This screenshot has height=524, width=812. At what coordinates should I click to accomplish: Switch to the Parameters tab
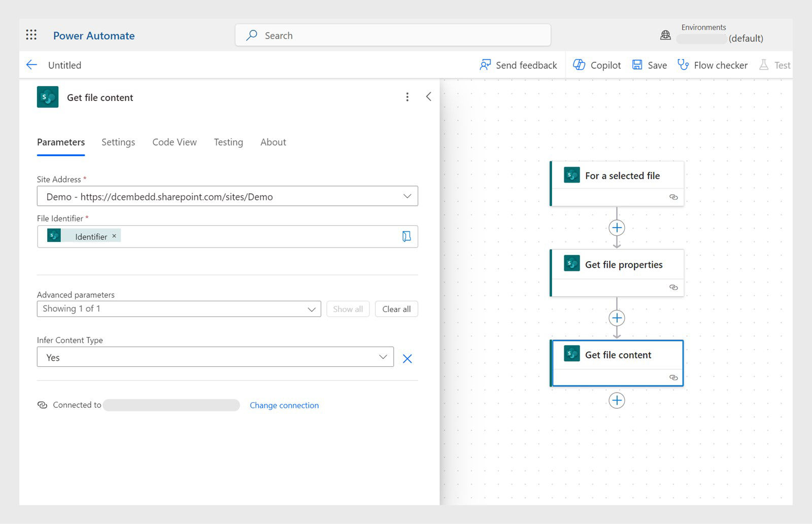tap(61, 143)
